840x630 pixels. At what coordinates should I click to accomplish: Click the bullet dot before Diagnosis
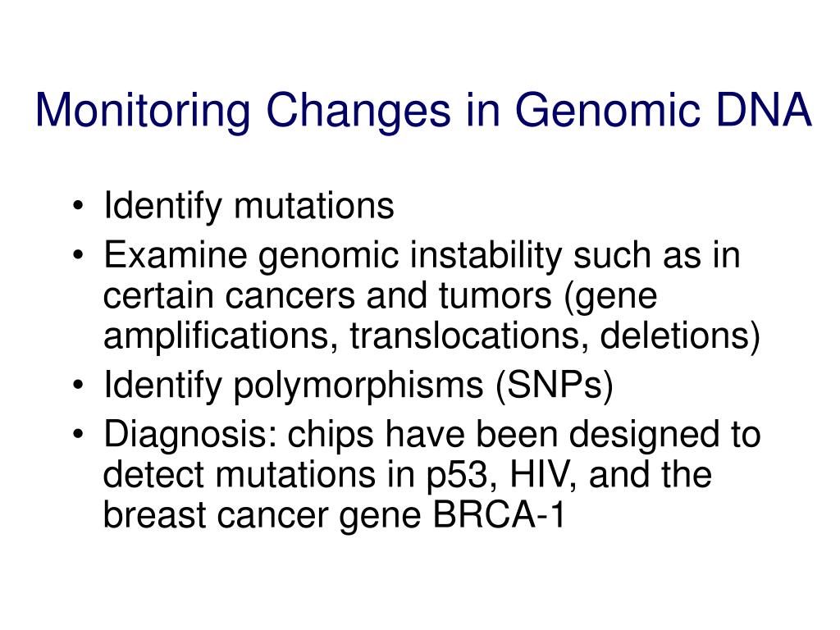[x=78, y=434]
